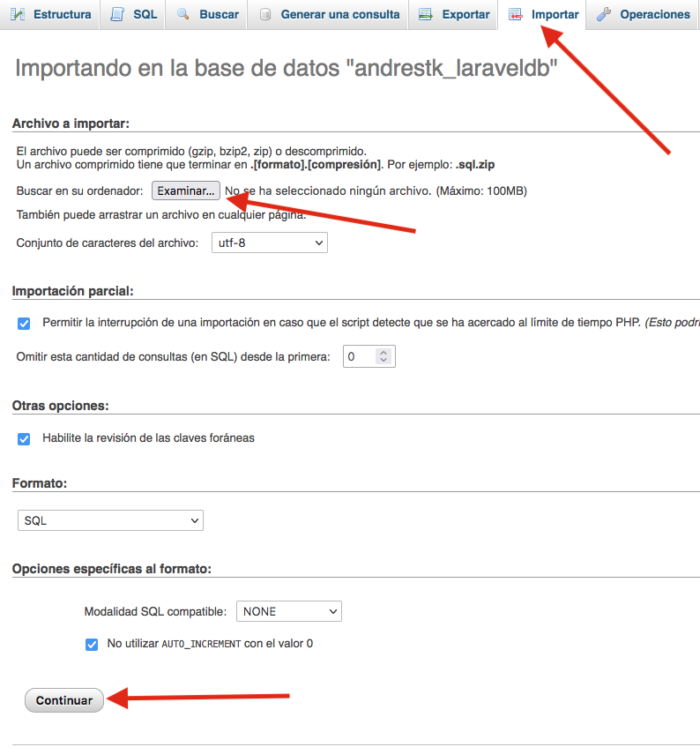700x747 pixels.
Task: Click the 'No se ha seleccionado ningún archivo' text
Action: click(x=328, y=190)
